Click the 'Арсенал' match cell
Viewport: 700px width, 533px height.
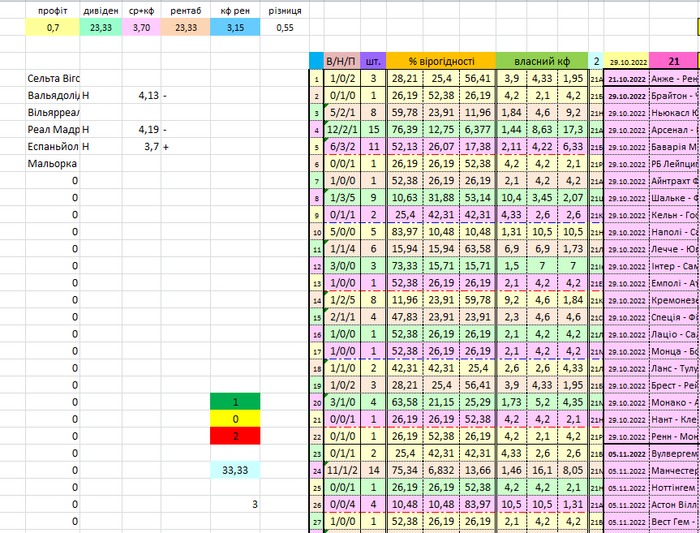[x=674, y=130]
